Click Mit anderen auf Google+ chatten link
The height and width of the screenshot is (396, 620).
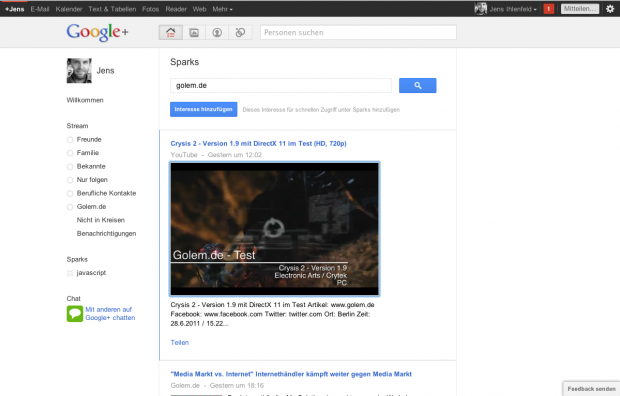coord(110,314)
